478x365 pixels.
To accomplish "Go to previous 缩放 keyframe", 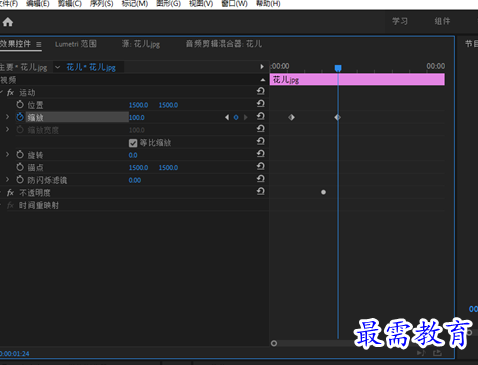I will click(227, 117).
